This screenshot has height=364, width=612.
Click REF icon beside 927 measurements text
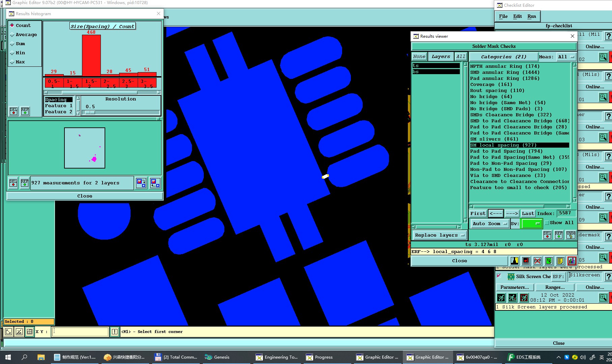coord(25,183)
